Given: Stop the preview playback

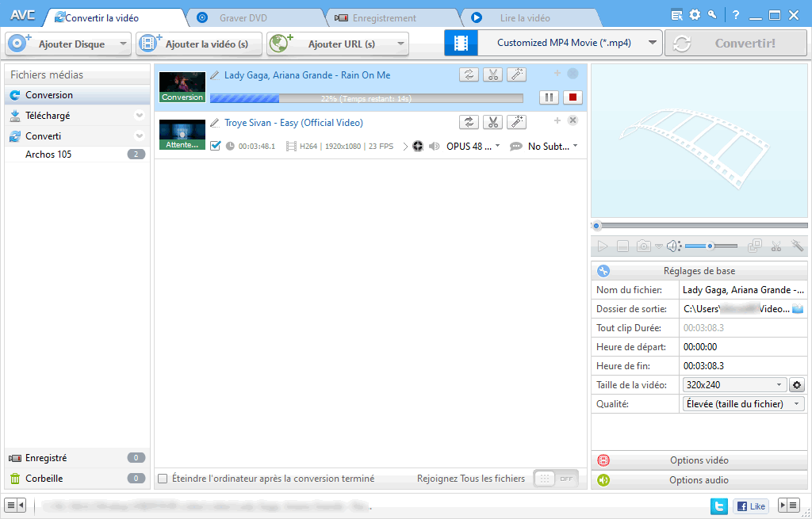Looking at the screenshot, I should point(623,246).
